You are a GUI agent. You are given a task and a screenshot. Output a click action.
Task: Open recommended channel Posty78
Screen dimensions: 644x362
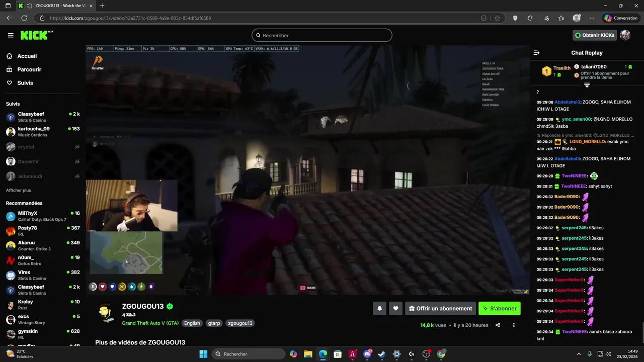tap(43, 231)
